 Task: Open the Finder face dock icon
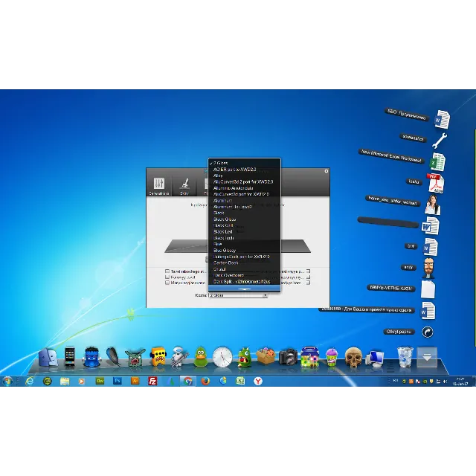click(x=48, y=357)
